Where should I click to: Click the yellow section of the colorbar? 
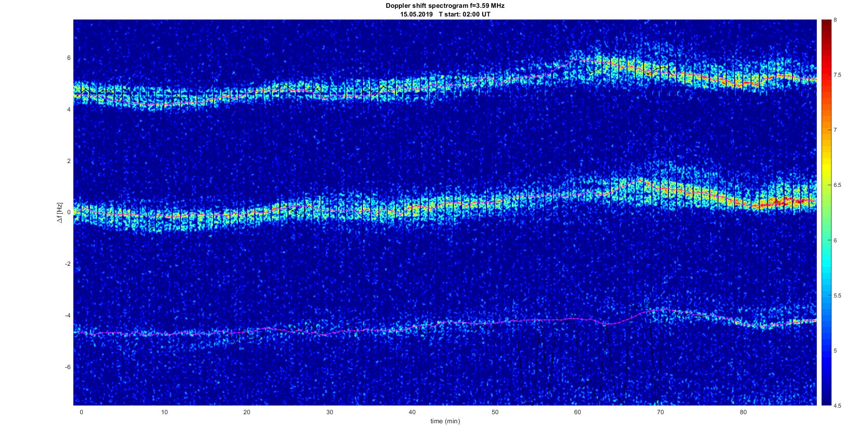[x=826, y=167]
